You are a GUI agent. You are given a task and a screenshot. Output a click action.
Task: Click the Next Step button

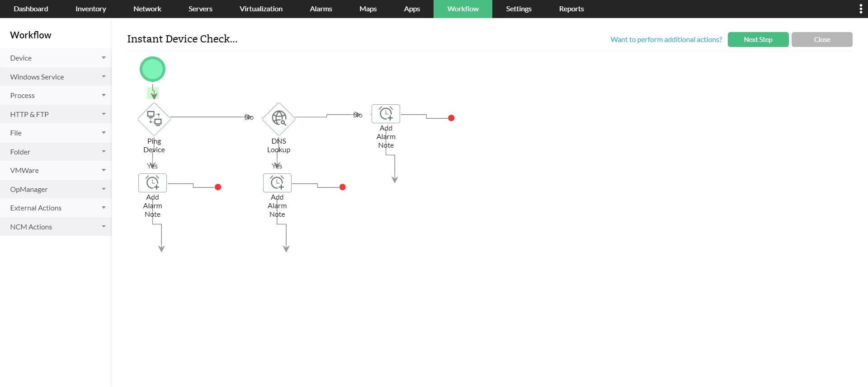[758, 39]
